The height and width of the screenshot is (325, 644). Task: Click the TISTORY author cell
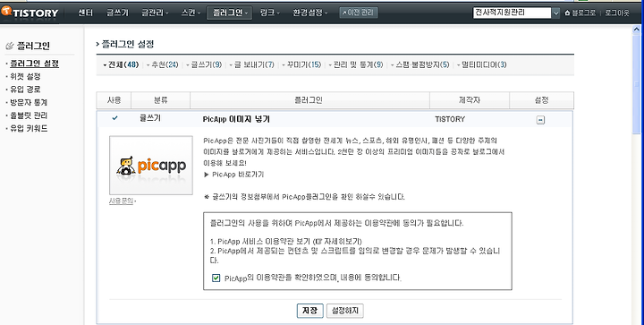[450, 119]
